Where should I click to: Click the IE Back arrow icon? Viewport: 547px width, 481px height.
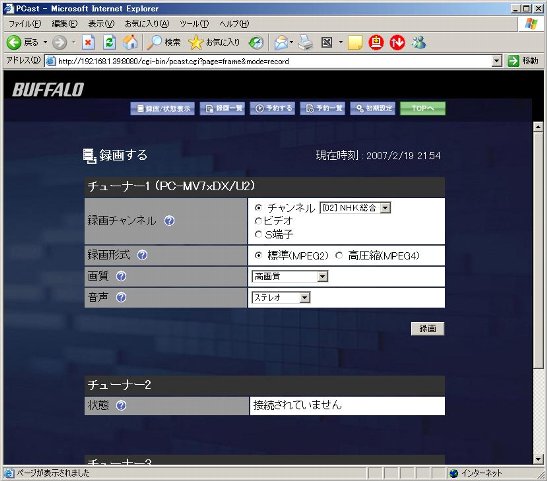tap(14, 43)
